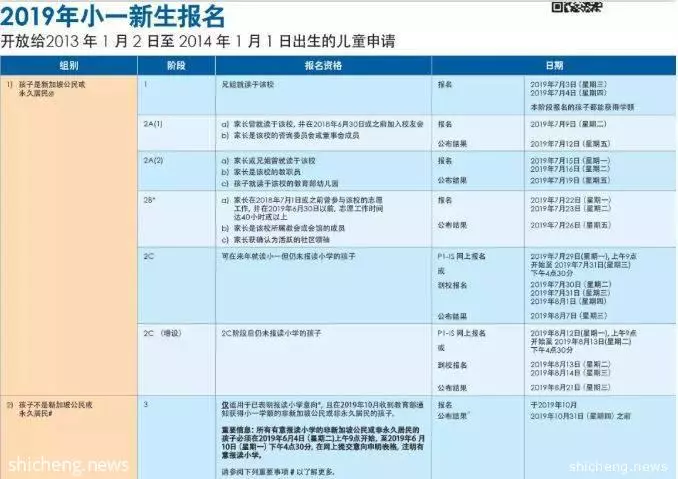Image resolution: width=678 pixels, height=479 pixels.
Task: Click the 日期 column header
Action: click(554, 65)
